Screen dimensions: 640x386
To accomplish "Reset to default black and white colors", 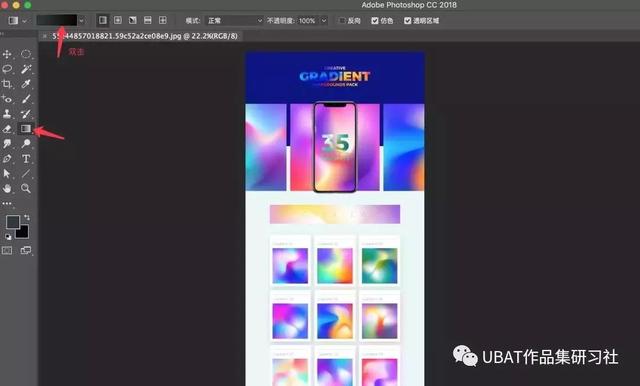I will (8, 236).
